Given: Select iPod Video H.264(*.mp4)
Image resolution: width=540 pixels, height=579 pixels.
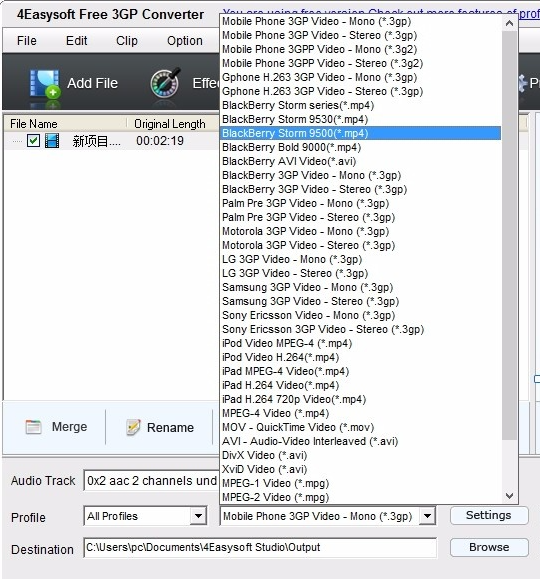Looking at the screenshot, I should (x=360, y=358).
